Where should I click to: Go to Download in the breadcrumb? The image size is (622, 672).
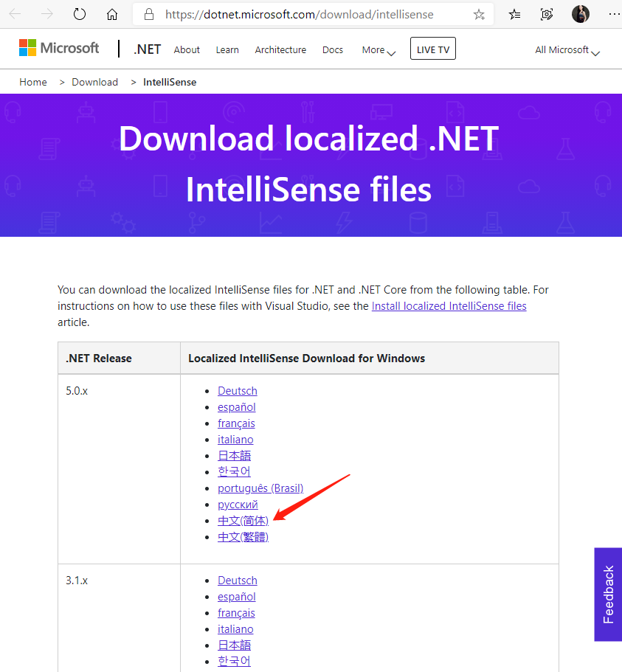point(94,82)
